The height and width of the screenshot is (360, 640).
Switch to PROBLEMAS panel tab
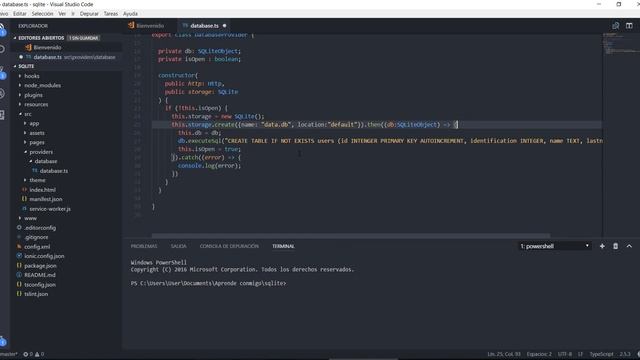pyautogui.click(x=144, y=246)
